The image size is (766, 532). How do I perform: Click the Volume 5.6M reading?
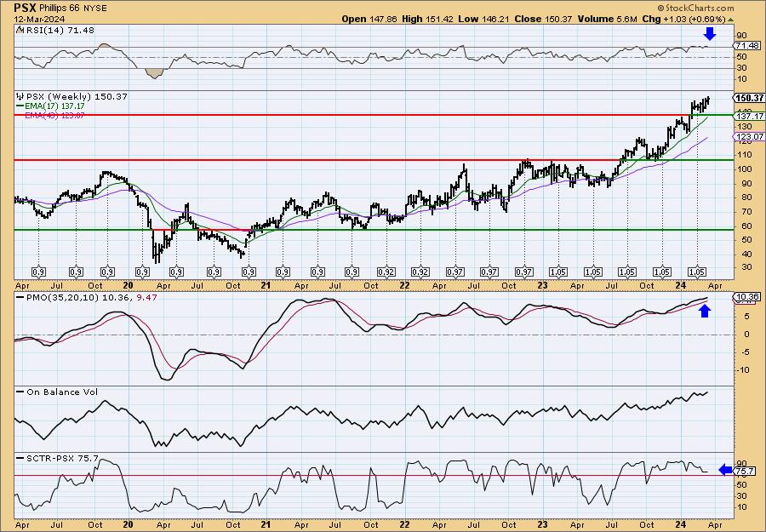coord(607,19)
